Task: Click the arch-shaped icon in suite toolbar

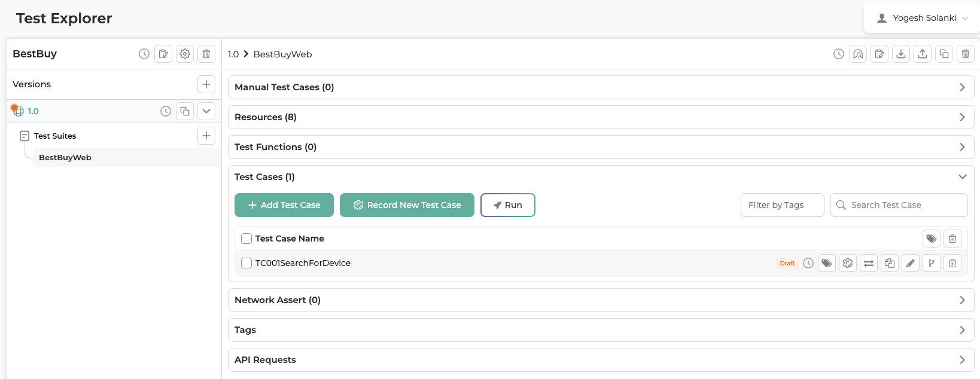Action: tap(858, 54)
